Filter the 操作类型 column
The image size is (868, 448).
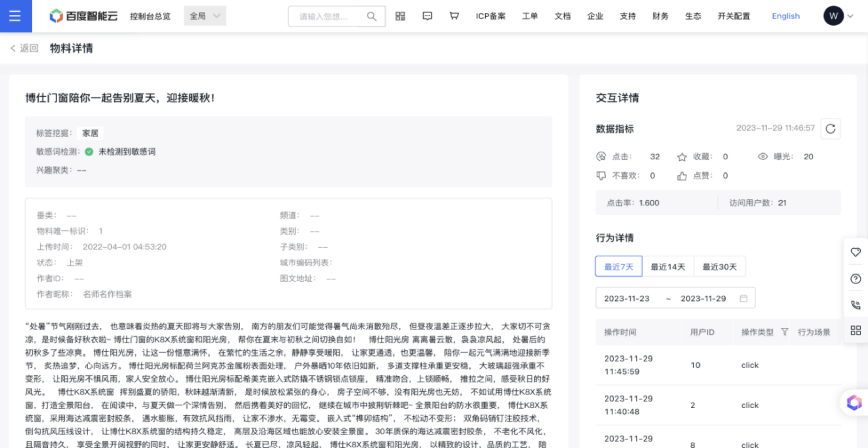click(784, 332)
